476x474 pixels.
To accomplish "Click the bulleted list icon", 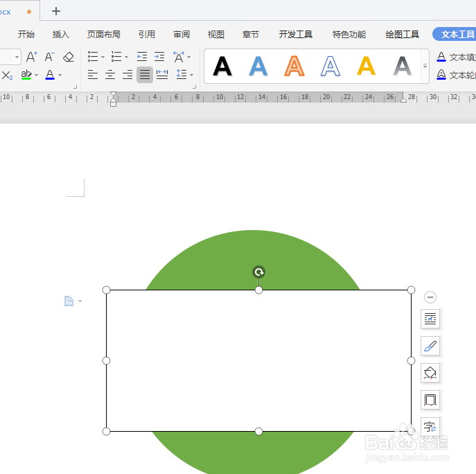I will pyautogui.click(x=93, y=57).
